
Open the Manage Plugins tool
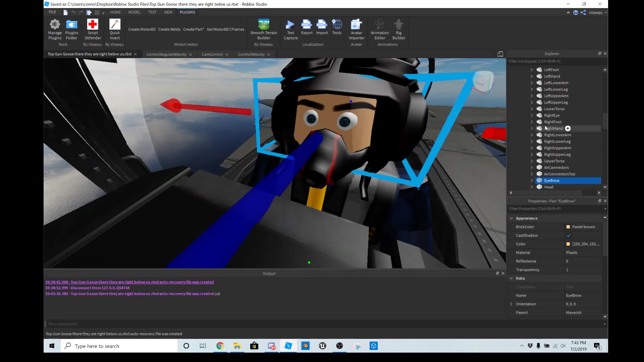[55, 29]
